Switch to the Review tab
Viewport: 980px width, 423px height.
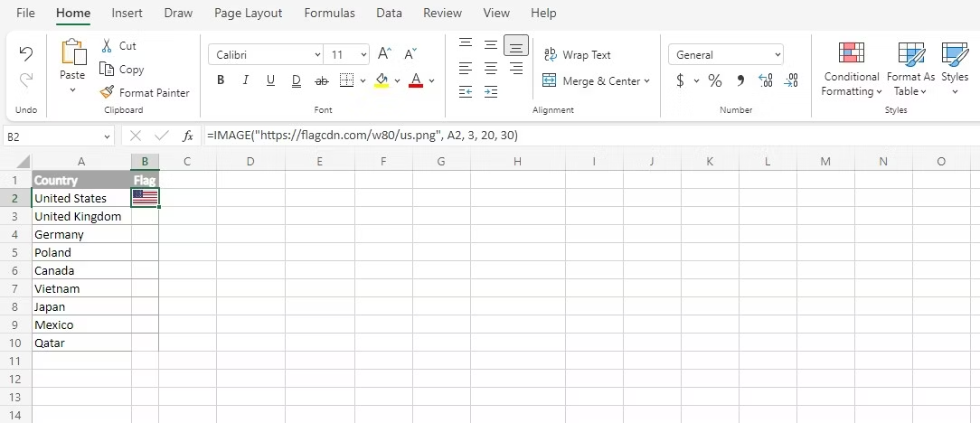442,13
